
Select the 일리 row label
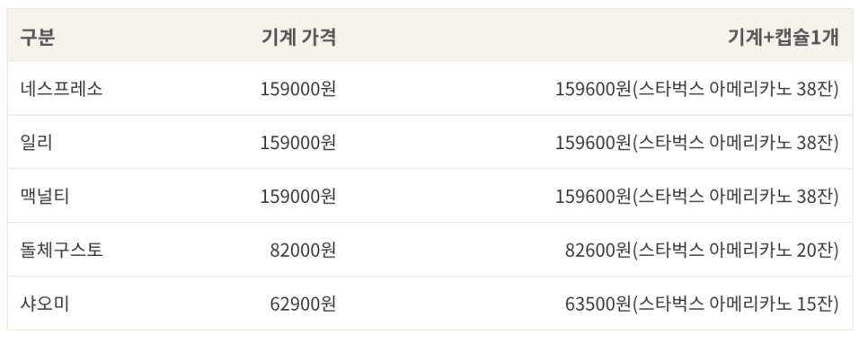37,142
